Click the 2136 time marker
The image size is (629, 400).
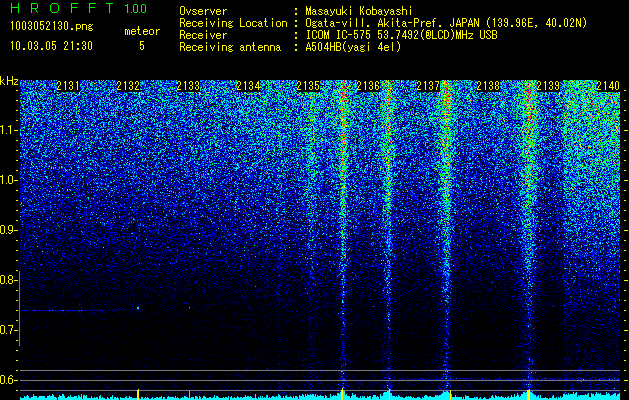[x=368, y=86]
